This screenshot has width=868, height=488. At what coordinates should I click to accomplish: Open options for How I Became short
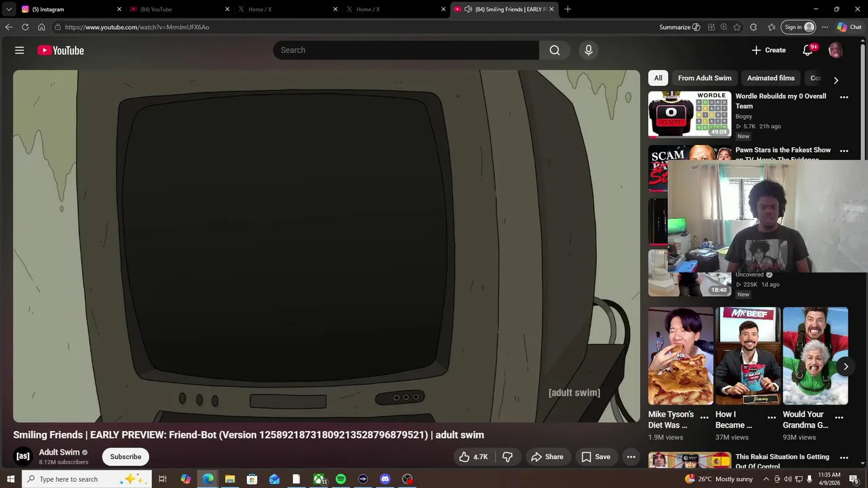point(772,418)
